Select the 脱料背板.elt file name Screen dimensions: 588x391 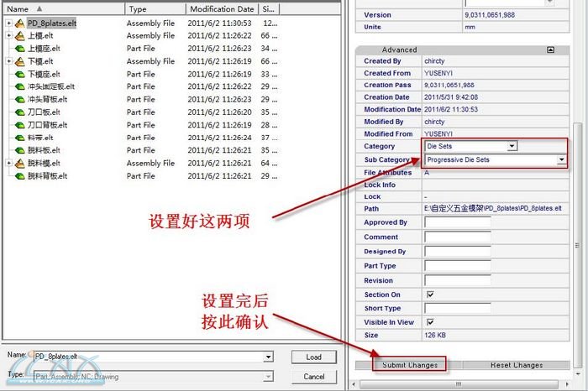tap(47, 176)
